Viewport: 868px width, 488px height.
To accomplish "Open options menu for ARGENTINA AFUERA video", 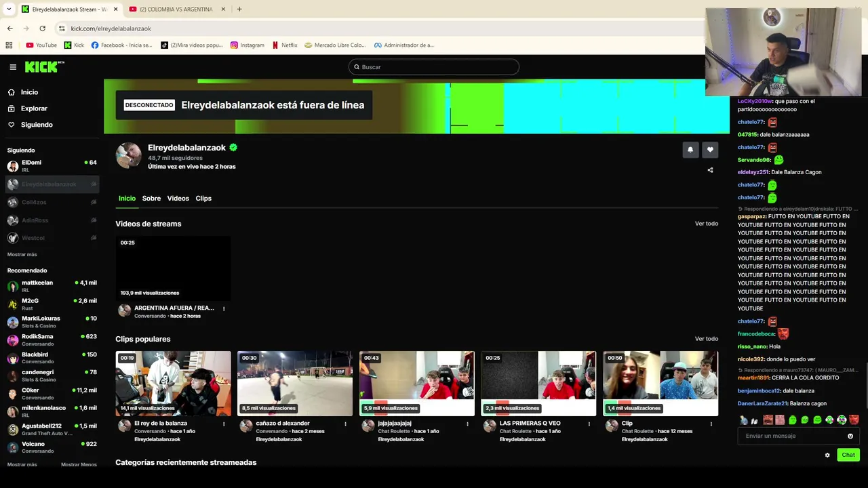I will 224,309.
